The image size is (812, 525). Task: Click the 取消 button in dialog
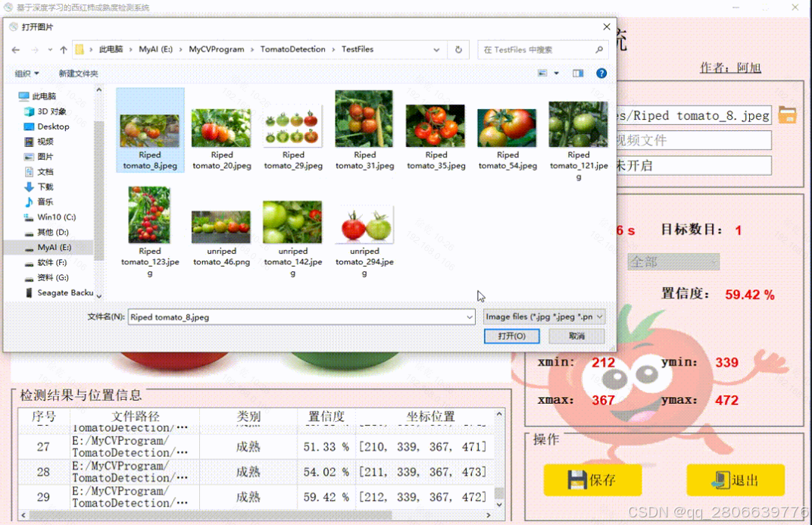(576, 336)
